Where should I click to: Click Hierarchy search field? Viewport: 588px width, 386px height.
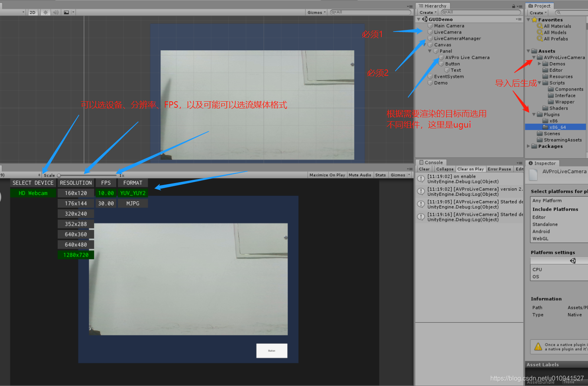[x=481, y=12]
